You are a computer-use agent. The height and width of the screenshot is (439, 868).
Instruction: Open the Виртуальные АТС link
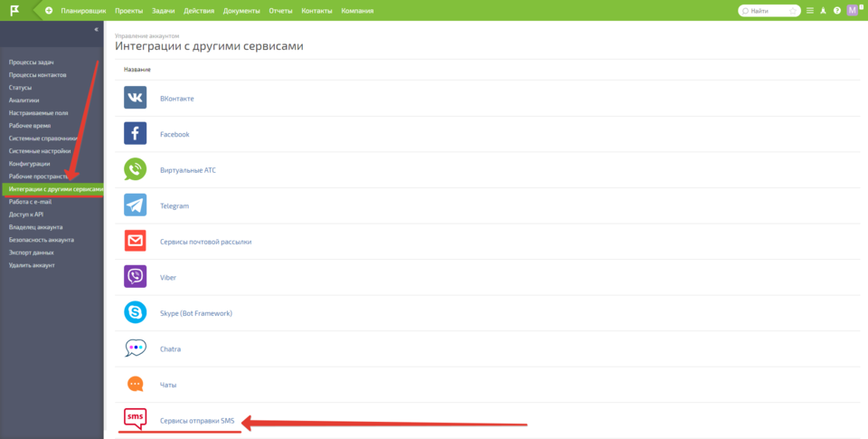pos(188,170)
